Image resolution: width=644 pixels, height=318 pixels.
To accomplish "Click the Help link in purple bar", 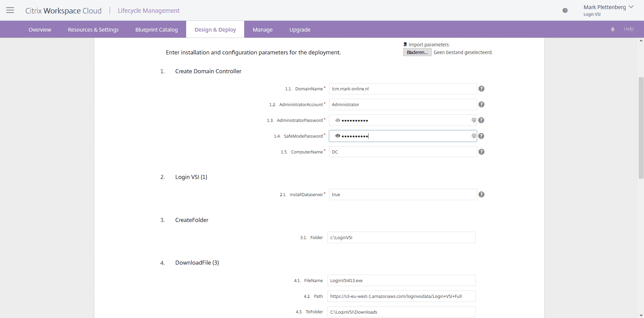I will tap(629, 29).
